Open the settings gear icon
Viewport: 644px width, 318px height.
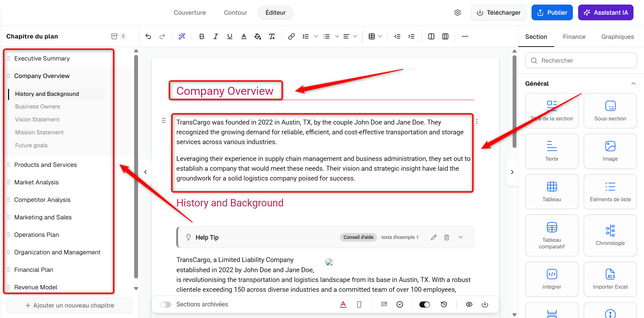[458, 13]
